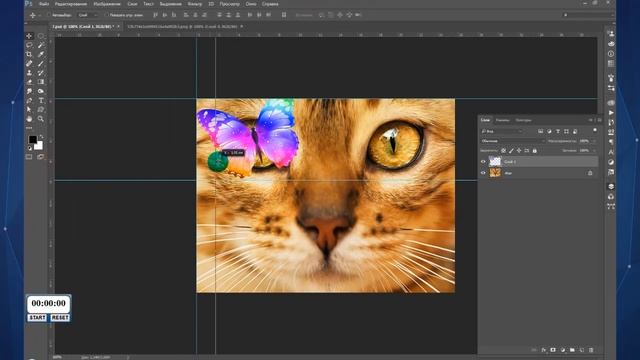Select the Zoom tool

click(x=40, y=119)
